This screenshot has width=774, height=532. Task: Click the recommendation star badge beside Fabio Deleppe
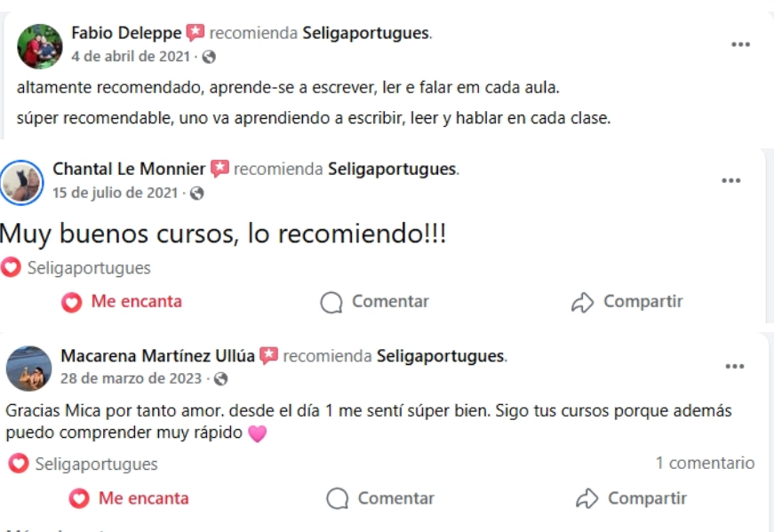click(x=195, y=34)
